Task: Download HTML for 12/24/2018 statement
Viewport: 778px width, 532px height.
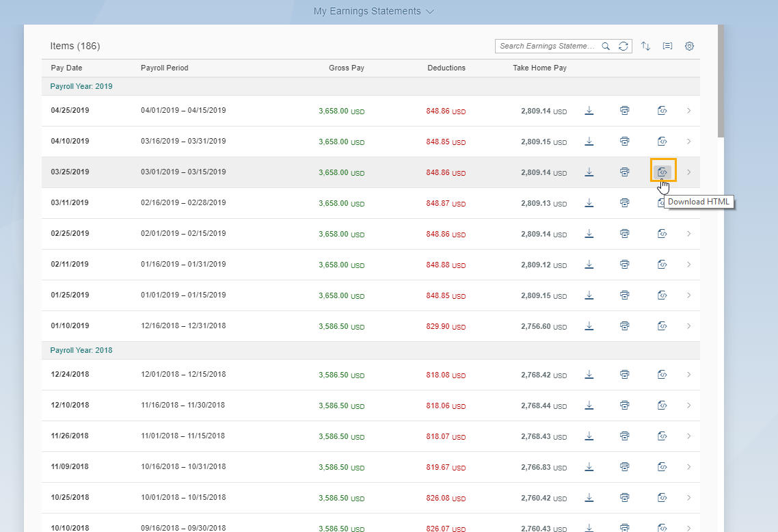Action: [x=662, y=375]
